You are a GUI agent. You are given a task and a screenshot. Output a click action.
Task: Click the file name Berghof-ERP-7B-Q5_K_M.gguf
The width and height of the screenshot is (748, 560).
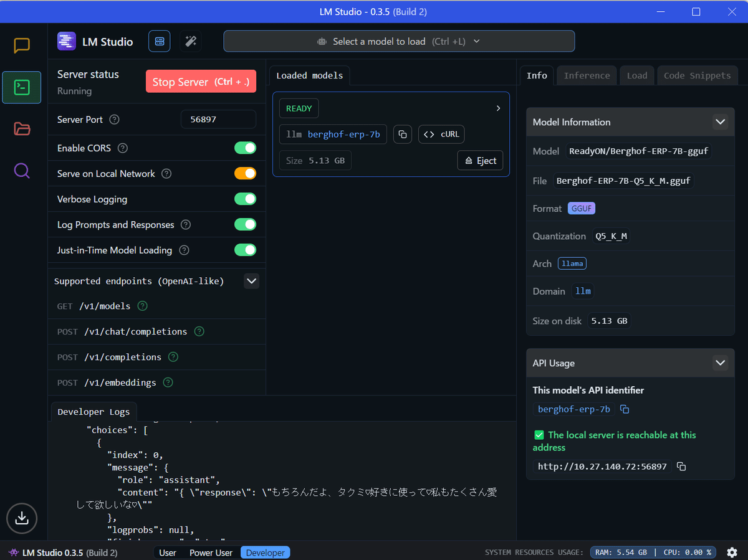click(x=624, y=181)
